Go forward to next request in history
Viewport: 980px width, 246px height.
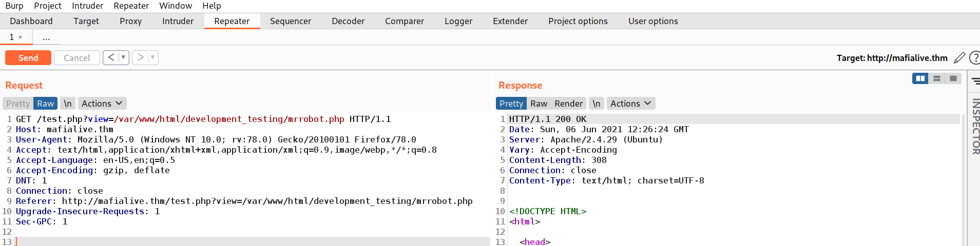140,57
